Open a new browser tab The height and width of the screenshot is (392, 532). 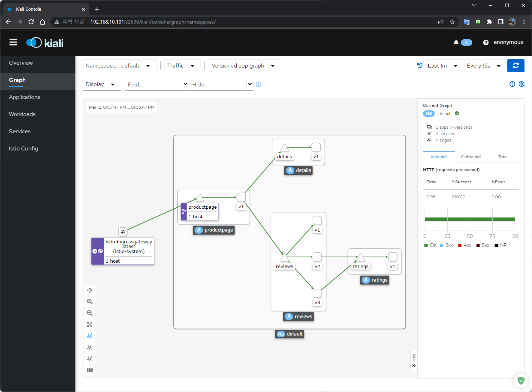click(97, 9)
